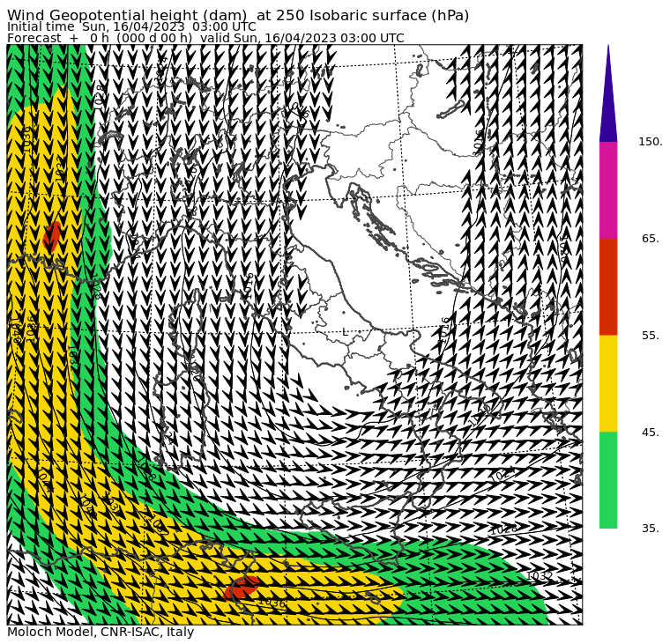Click the red 55–65 colorbar segment
The height and width of the screenshot is (644, 670).
coord(608,286)
